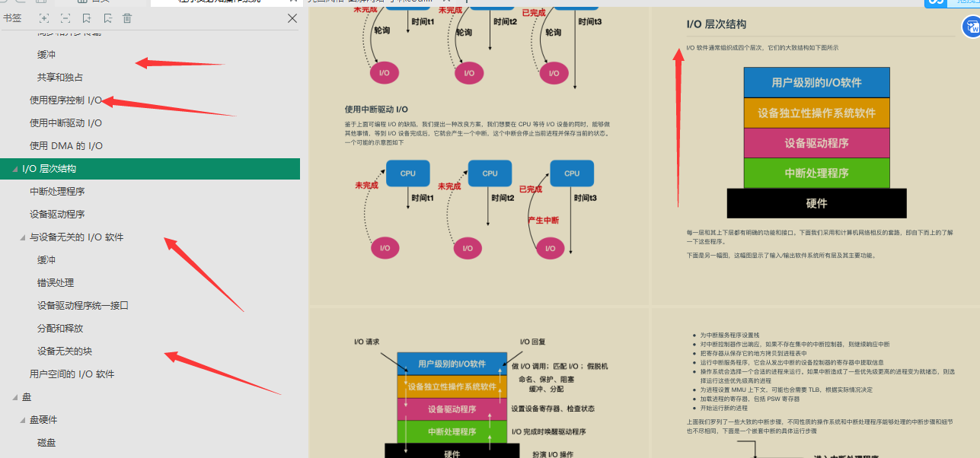
Task: Open the 磁盘 bookmark
Action: pyautogui.click(x=46, y=443)
